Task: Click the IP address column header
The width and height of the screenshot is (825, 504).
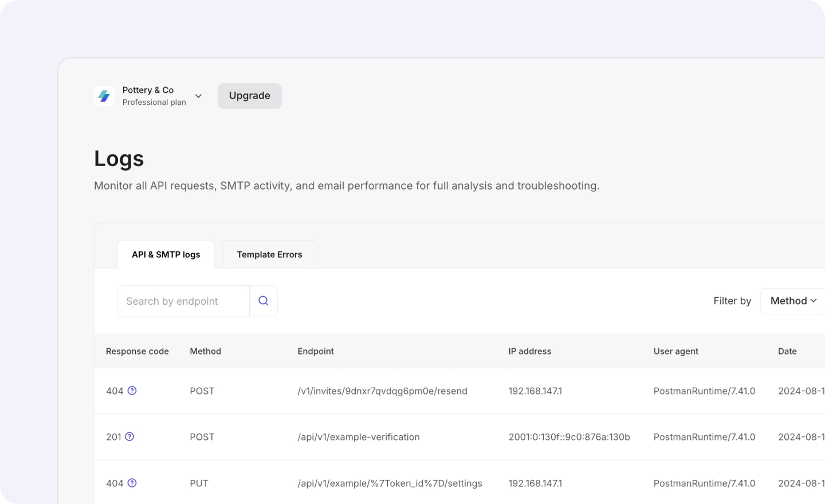Action: coord(529,351)
